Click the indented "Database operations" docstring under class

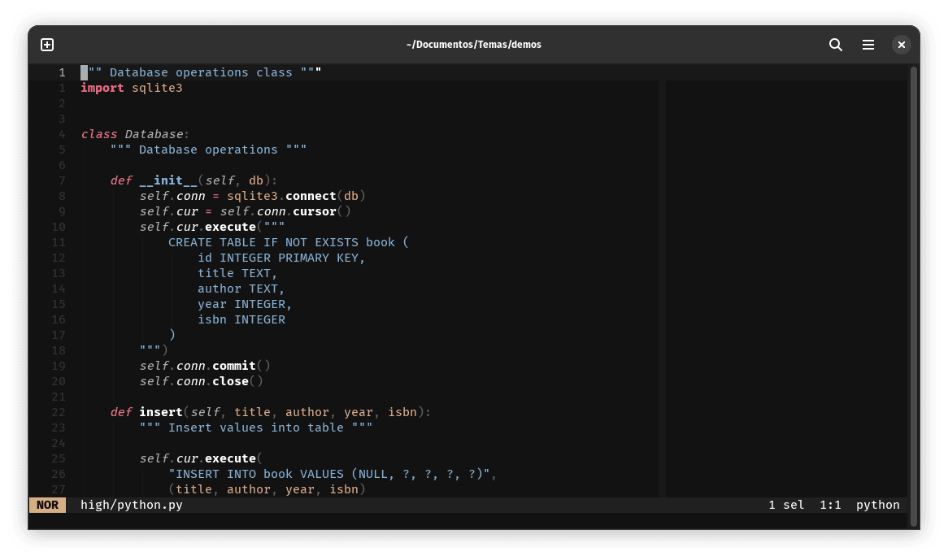(x=208, y=150)
